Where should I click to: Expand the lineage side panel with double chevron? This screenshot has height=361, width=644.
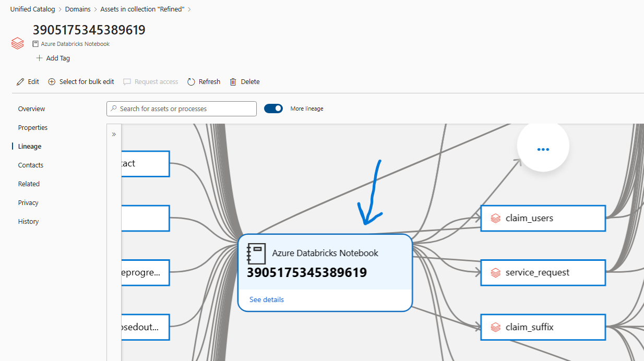pyautogui.click(x=114, y=134)
